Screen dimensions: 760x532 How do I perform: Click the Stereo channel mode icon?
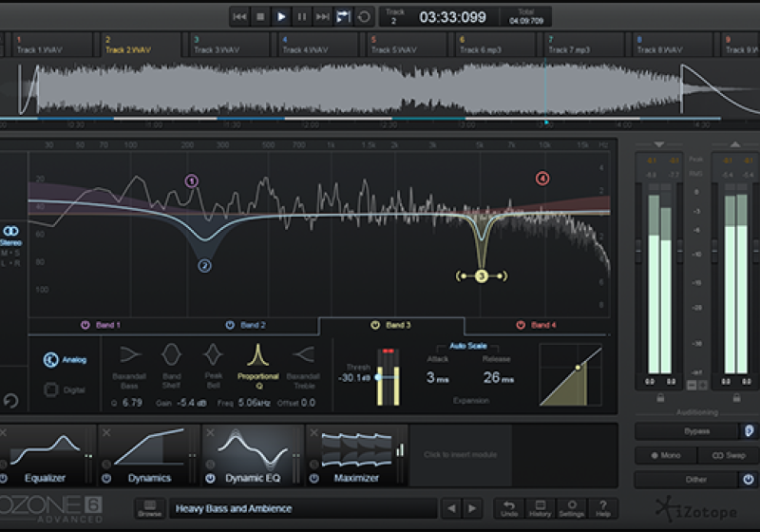click(10, 231)
